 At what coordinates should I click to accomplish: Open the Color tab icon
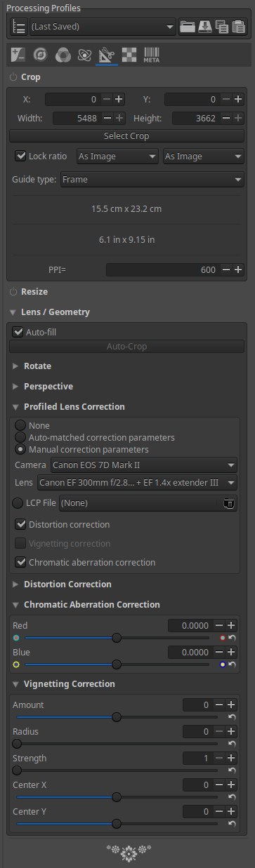coord(63,54)
